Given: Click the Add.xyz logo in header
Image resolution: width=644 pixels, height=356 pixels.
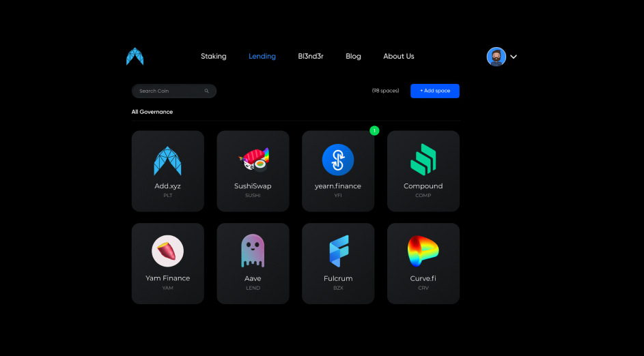Looking at the screenshot, I should 135,57.
